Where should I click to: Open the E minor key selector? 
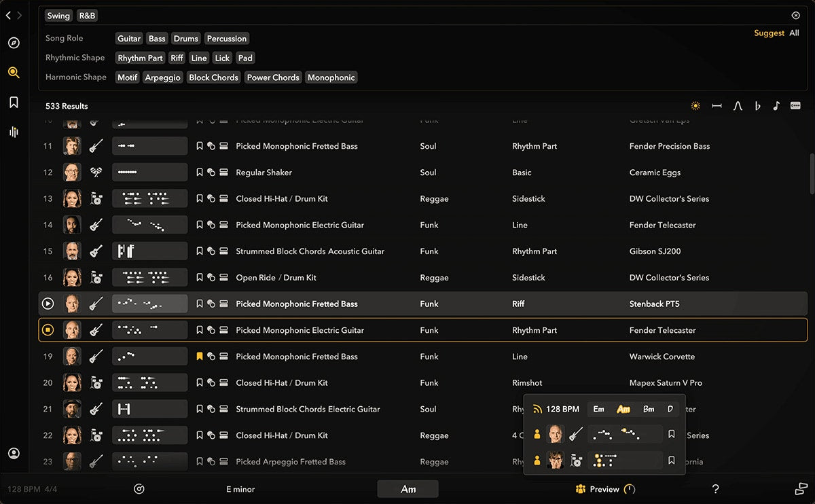click(x=240, y=489)
